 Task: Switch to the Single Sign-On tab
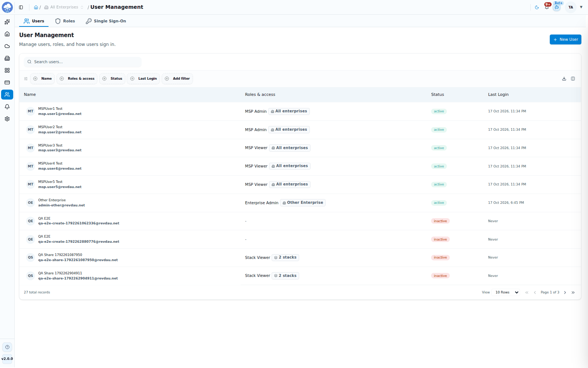pyautogui.click(x=106, y=21)
